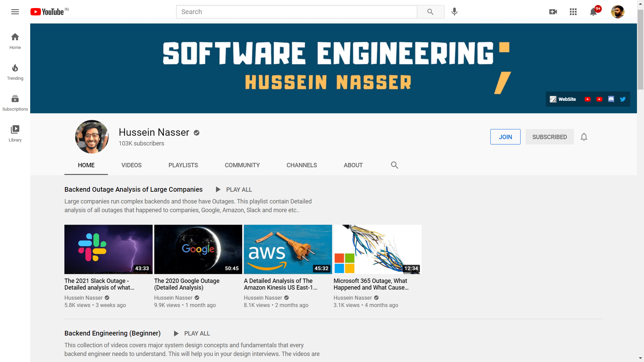Open Subscriptions from the sidebar

coord(15,103)
